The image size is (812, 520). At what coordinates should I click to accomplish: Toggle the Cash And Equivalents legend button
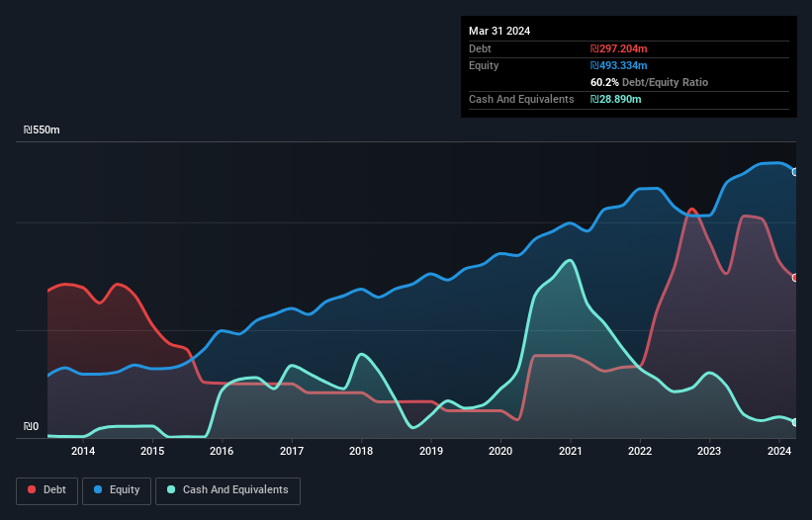click(x=227, y=490)
